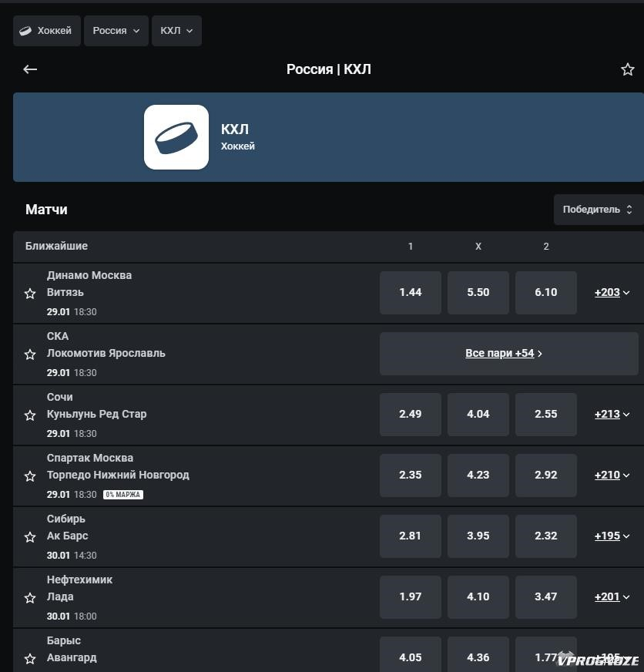Image resolution: width=644 pixels, height=672 pixels.
Task: Favorite the СКА – Локомотив Ярославль match
Action: [30, 354]
